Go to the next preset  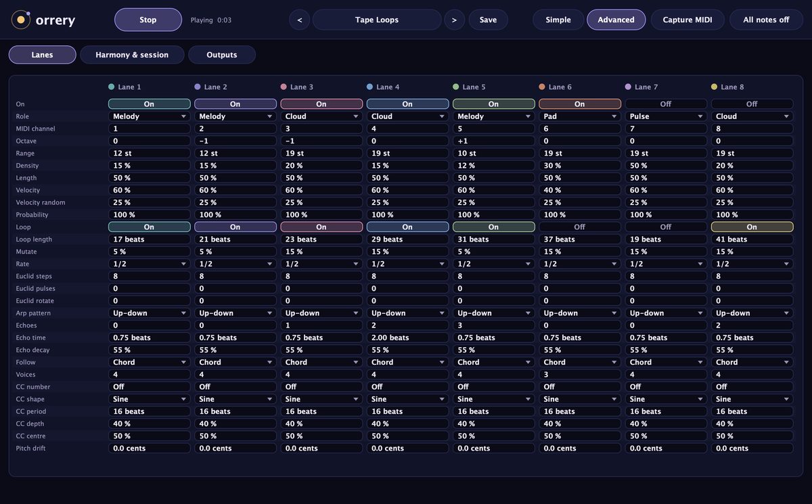(x=454, y=20)
